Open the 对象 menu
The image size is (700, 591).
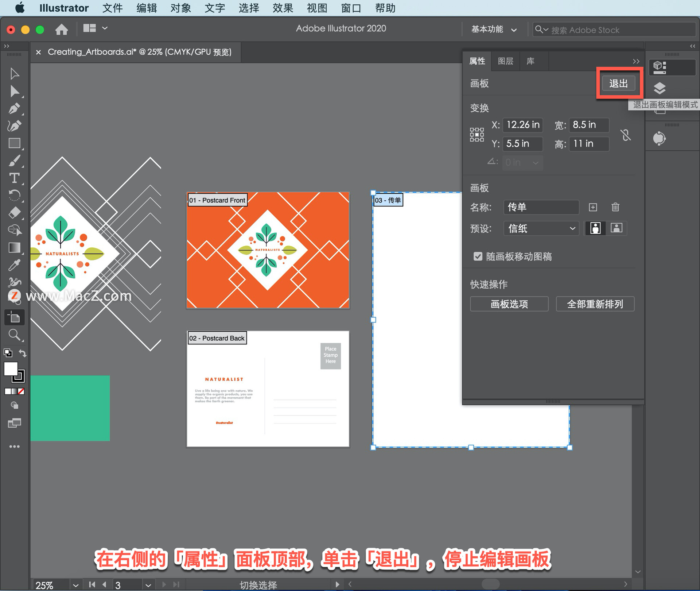[180, 8]
